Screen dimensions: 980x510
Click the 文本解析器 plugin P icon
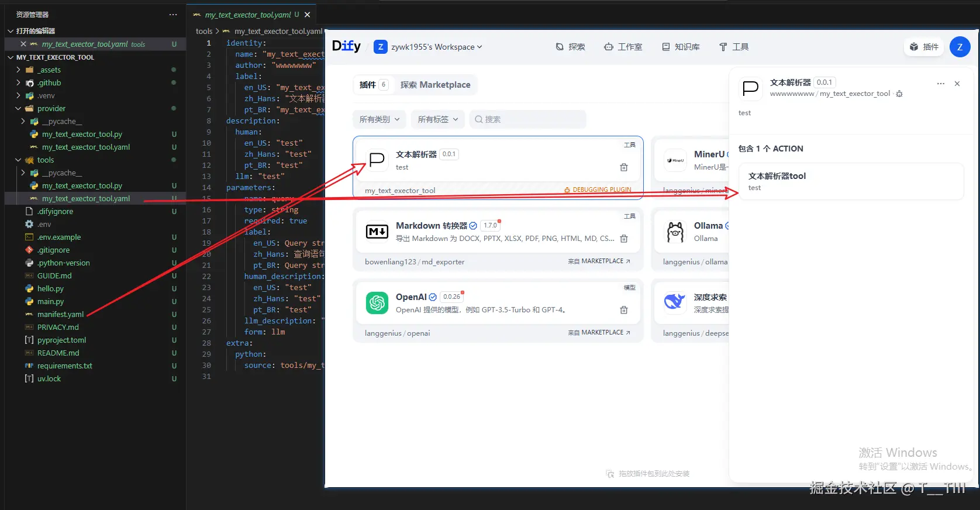377,160
